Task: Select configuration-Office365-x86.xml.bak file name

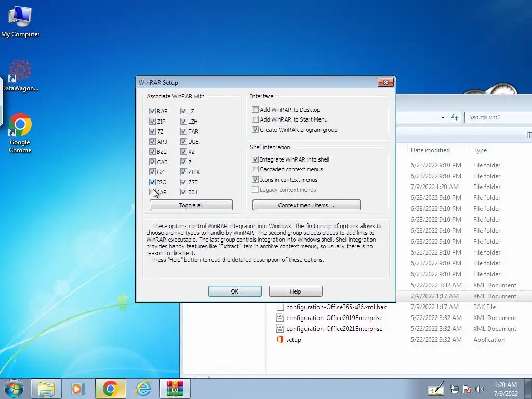Action: coord(336,307)
